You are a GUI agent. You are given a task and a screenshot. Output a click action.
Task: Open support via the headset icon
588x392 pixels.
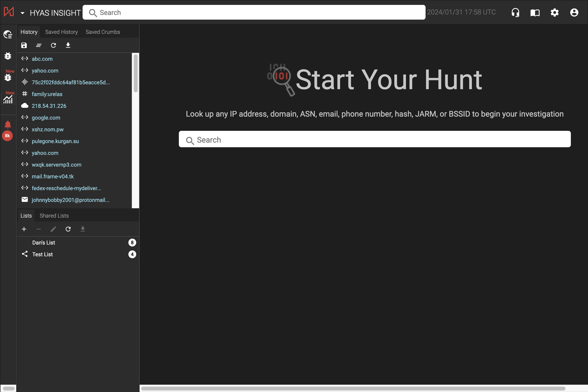click(x=515, y=12)
